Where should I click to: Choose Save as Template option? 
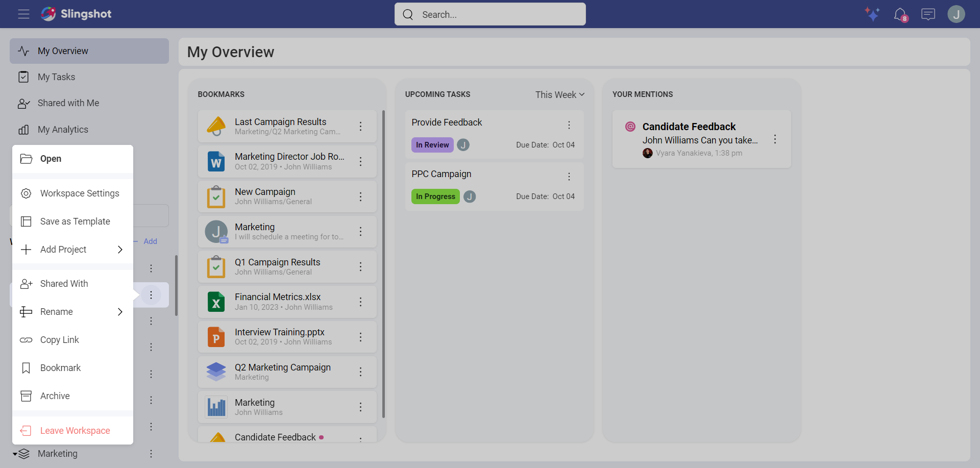click(x=72, y=221)
